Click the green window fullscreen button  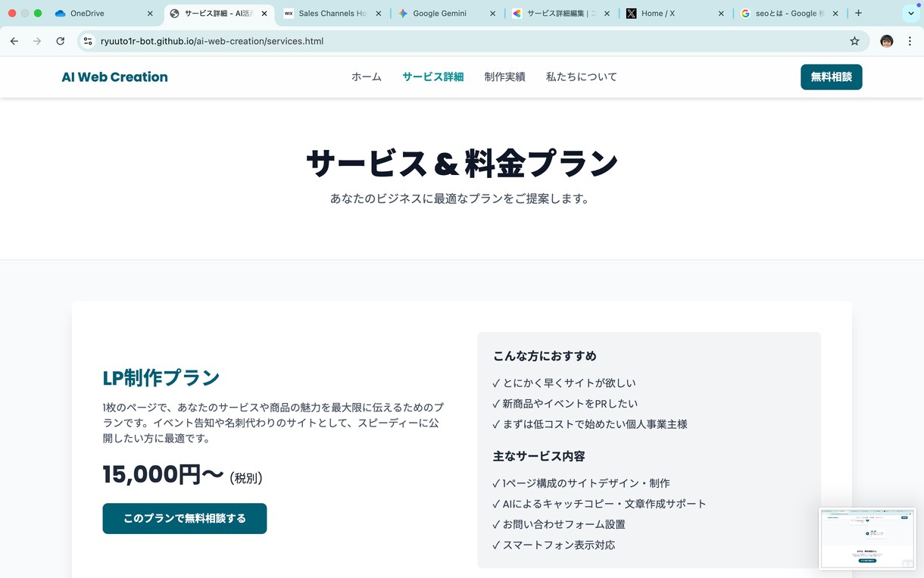tap(38, 13)
